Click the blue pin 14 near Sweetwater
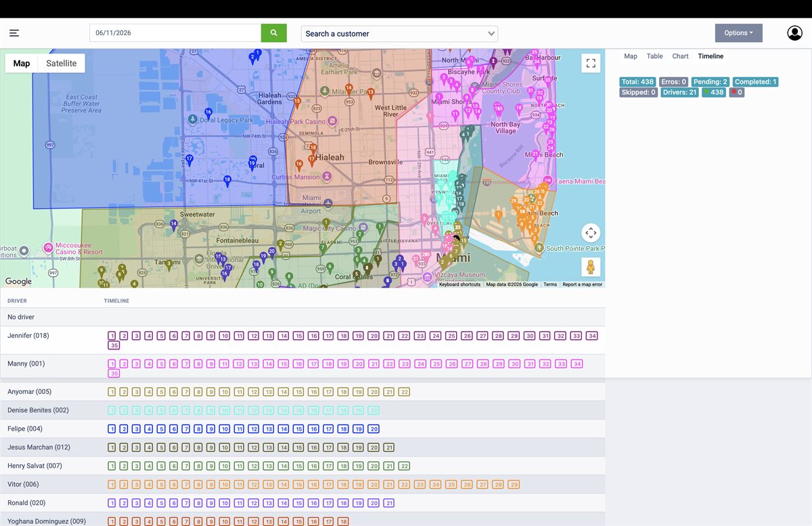This screenshot has width=812, height=526. [174, 225]
